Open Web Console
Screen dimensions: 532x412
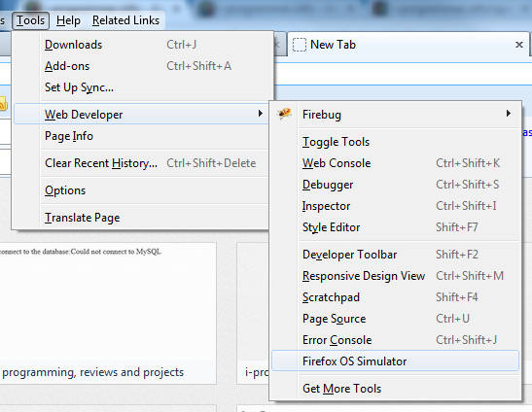point(395,163)
